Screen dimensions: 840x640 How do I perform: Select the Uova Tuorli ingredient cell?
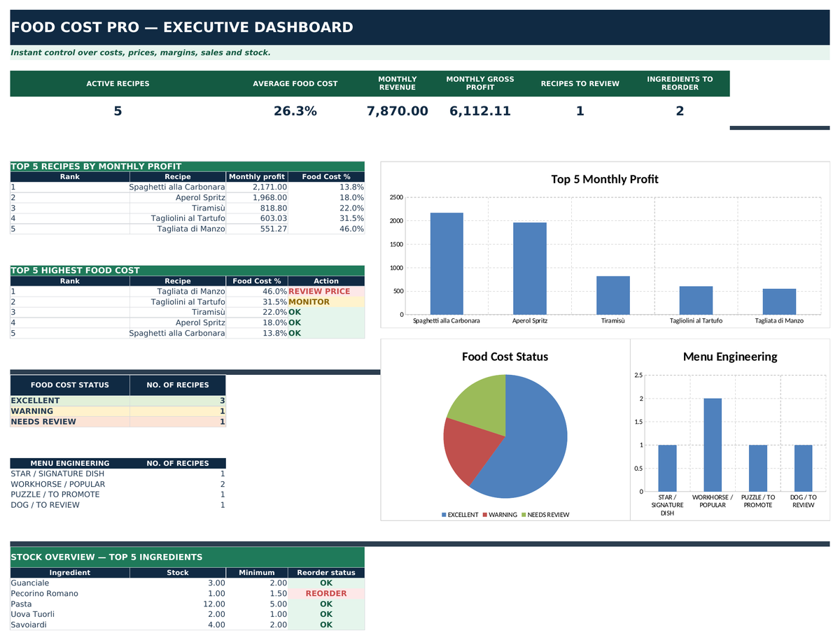coord(70,614)
